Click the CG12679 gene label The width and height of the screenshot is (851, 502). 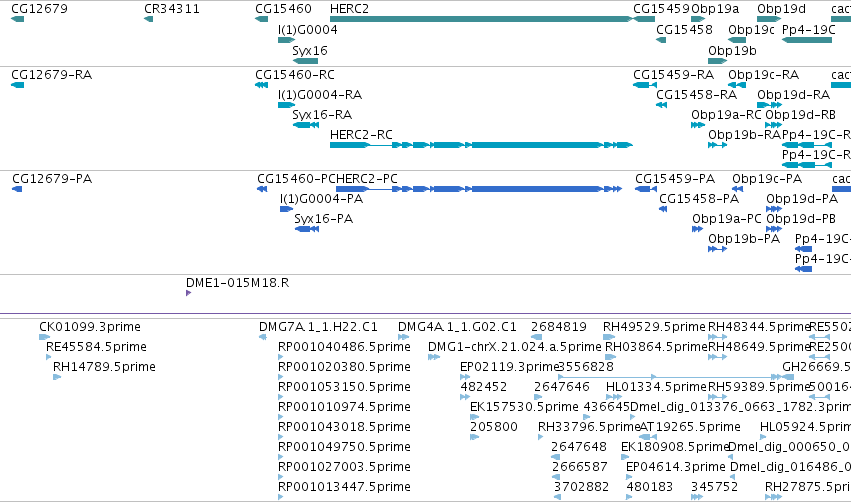(40, 9)
